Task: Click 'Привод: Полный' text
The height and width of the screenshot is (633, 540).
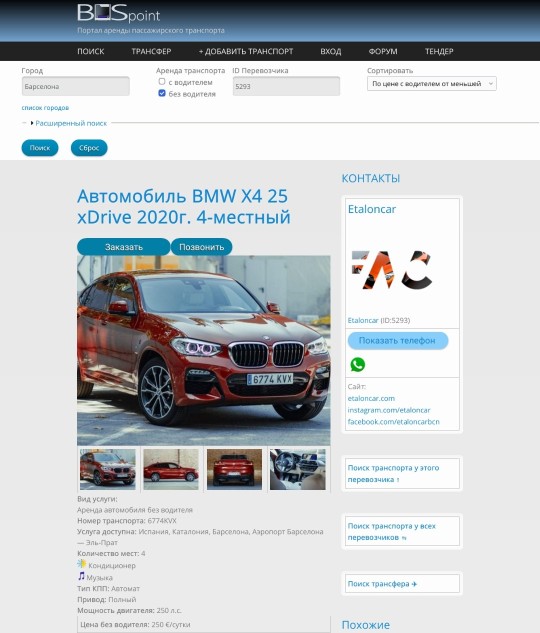Action: [x=107, y=599]
